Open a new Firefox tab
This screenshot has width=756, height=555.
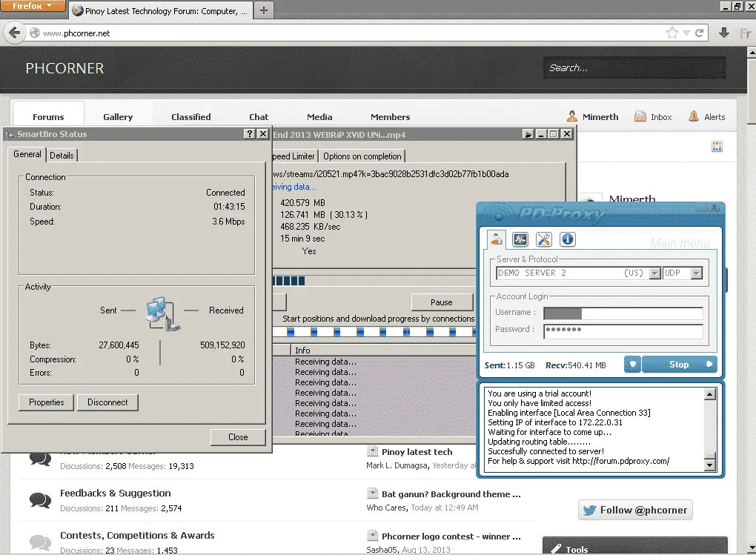(263, 10)
